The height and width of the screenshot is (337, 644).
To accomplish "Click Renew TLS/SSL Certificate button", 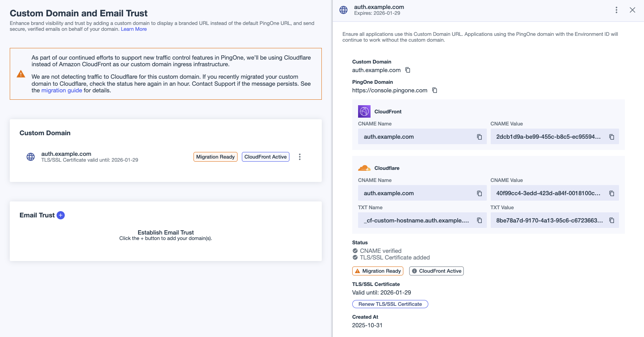I will (390, 304).
